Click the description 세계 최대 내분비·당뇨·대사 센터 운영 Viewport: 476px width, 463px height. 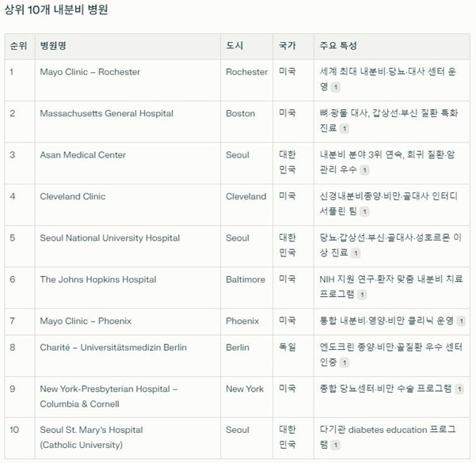tap(387, 79)
